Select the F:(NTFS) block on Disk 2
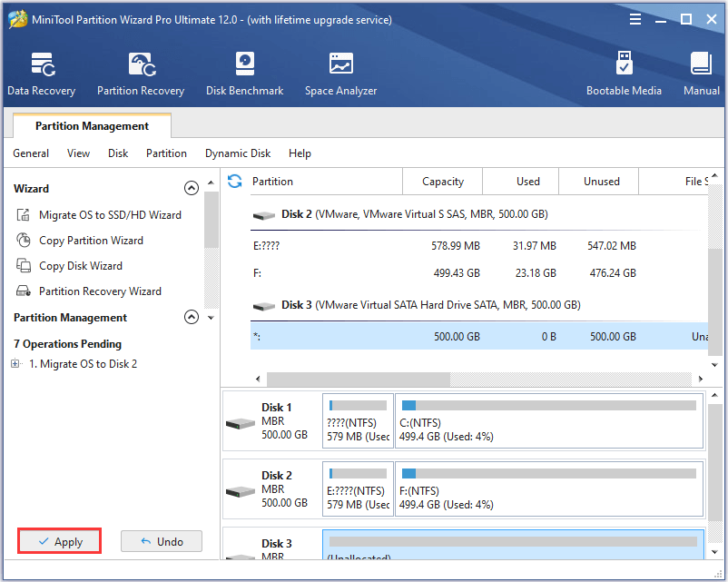 tap(549, 489)
